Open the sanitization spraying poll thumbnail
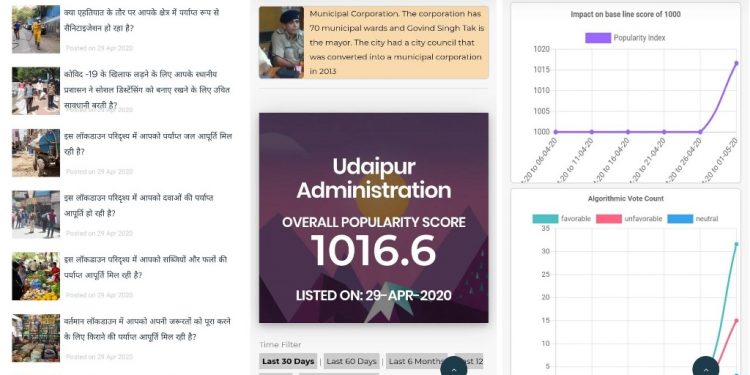Screen dimensions: 750x375 pyautogui.click(x=36, y=29)
